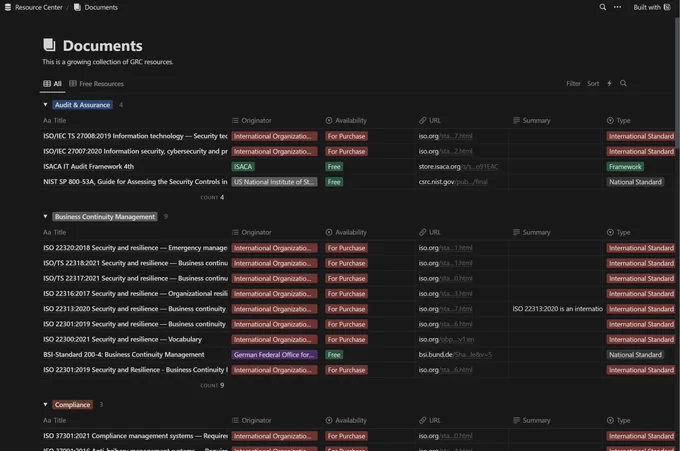This screenshot has height=451, width=680.
Task: Open Originator column header in Business Continuity group
Action: (x=252, y=232)
